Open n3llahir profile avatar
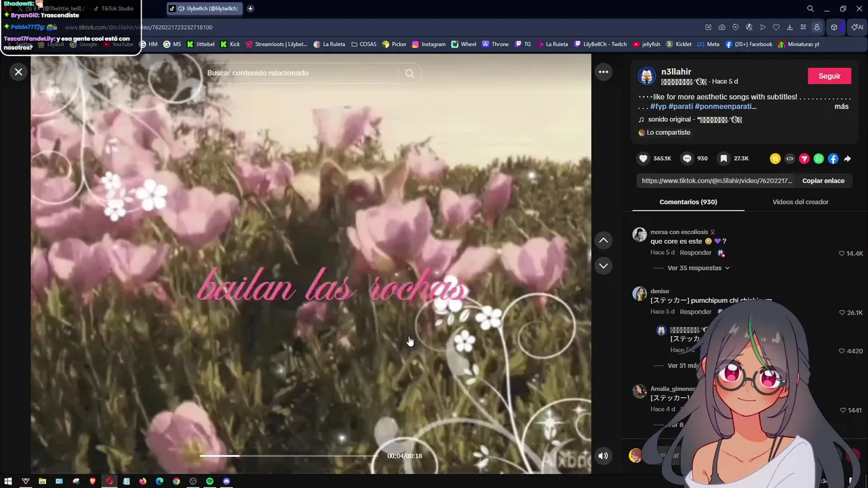Viewport: 868px width, 488px height. tap(647, 76)
